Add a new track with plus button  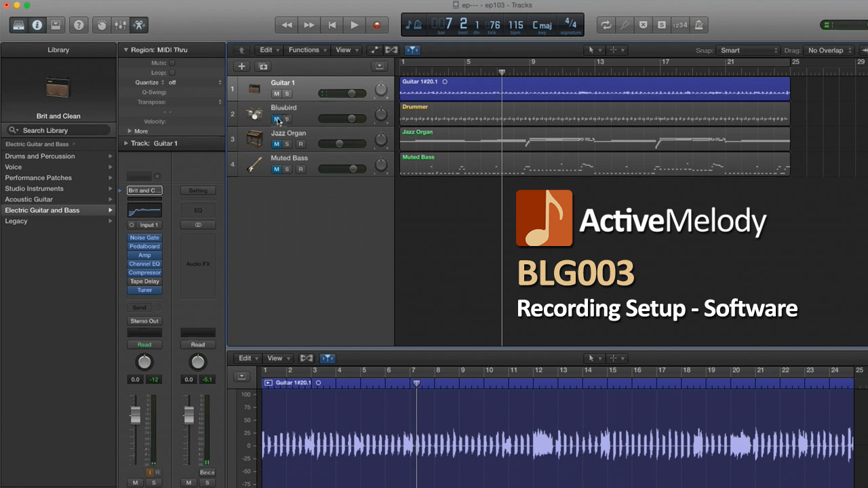tap(241, 66)
